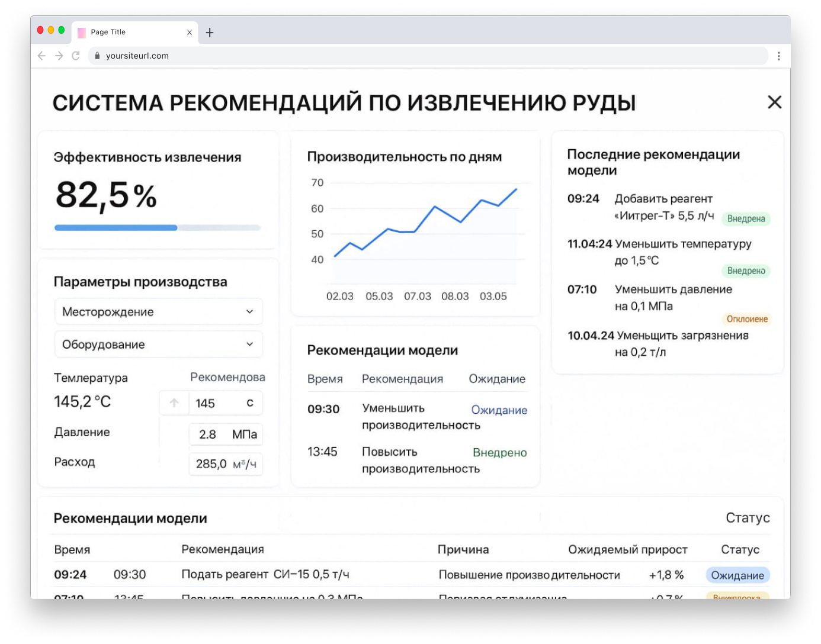The height and width of the screenshot is (644, 821).
Task: Click the Причина column header
Action: click(463, 549)
